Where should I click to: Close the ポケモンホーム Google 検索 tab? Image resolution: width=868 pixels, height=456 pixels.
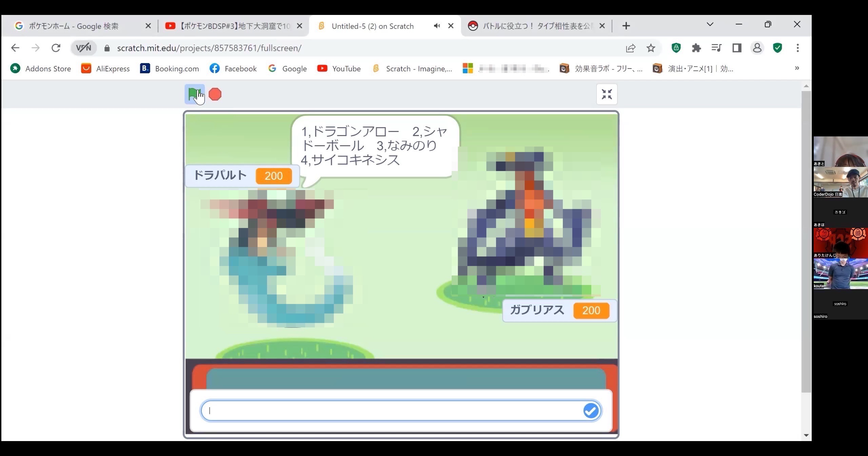pos(148,26)
